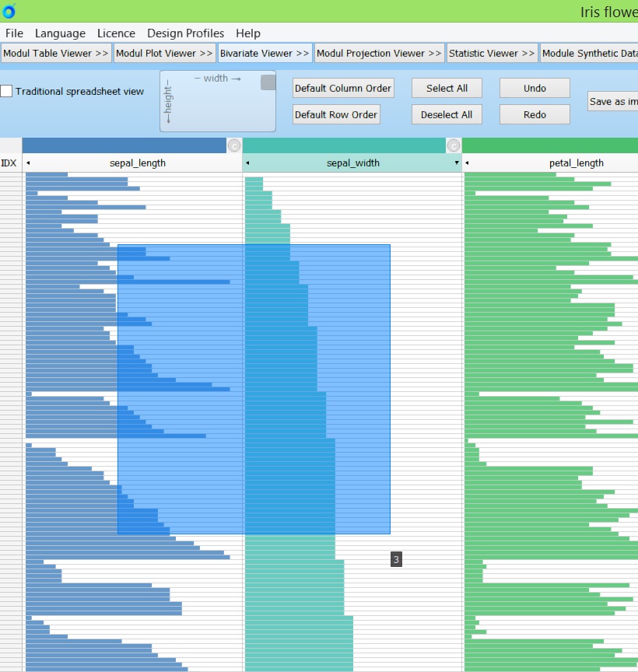
Task: Click the IDX column header
Action: pyautogui.click(x=9, y=163)
